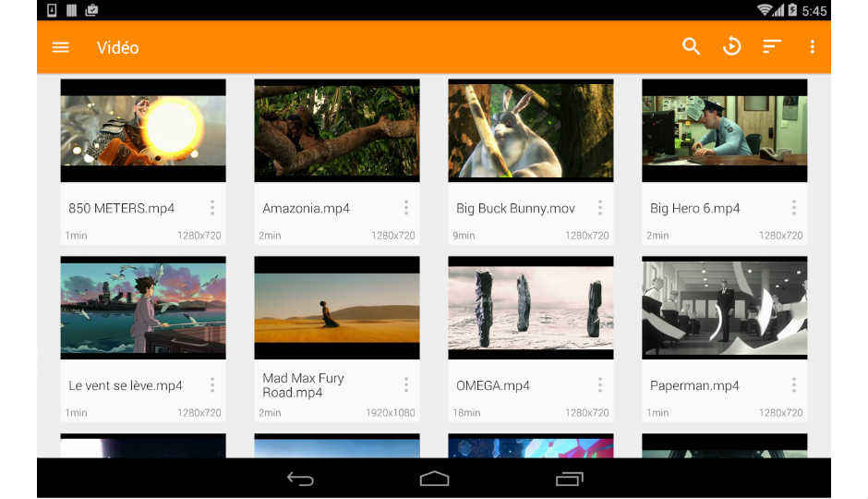Screen dimensions: 868x499
Task: Resume last playback with the circular play icon
Action: coord(732,46)
